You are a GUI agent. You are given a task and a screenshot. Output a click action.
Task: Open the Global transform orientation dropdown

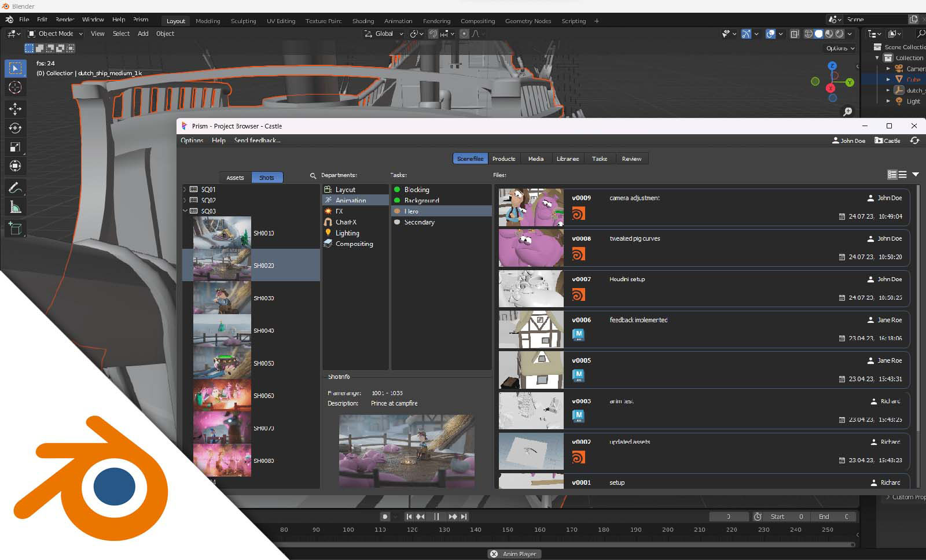(x=384, y=34)
